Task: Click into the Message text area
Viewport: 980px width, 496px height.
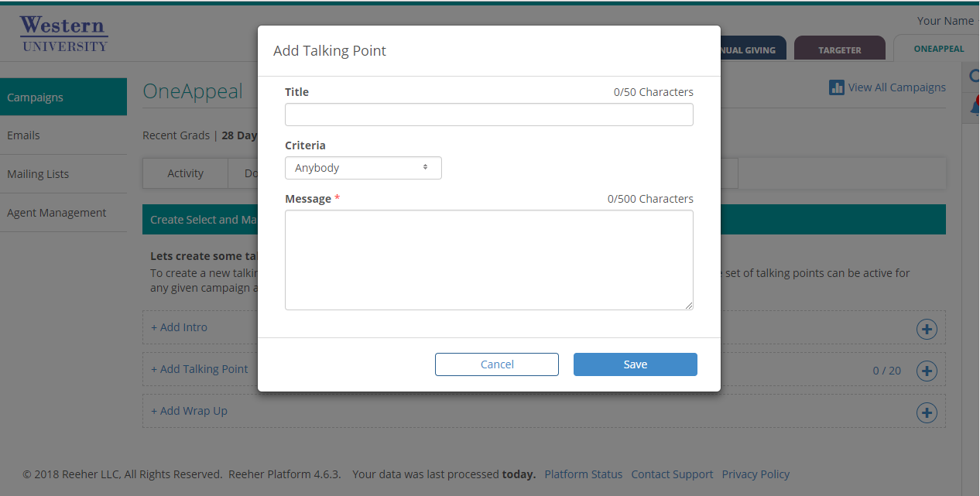Action: tap(488, 260)
